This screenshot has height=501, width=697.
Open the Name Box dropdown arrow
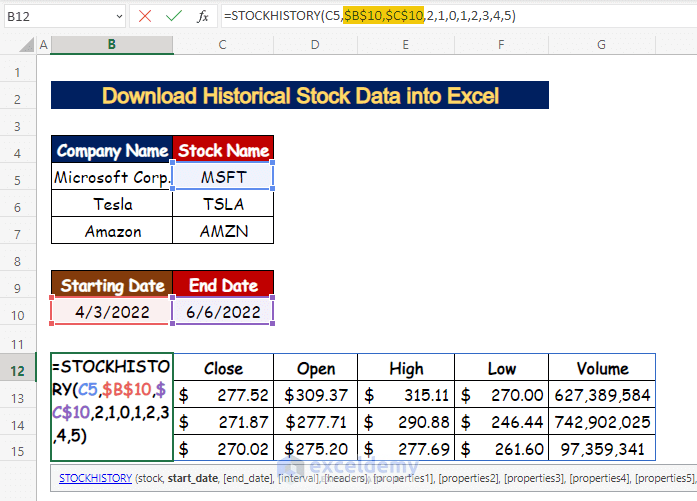pos(119,16)
